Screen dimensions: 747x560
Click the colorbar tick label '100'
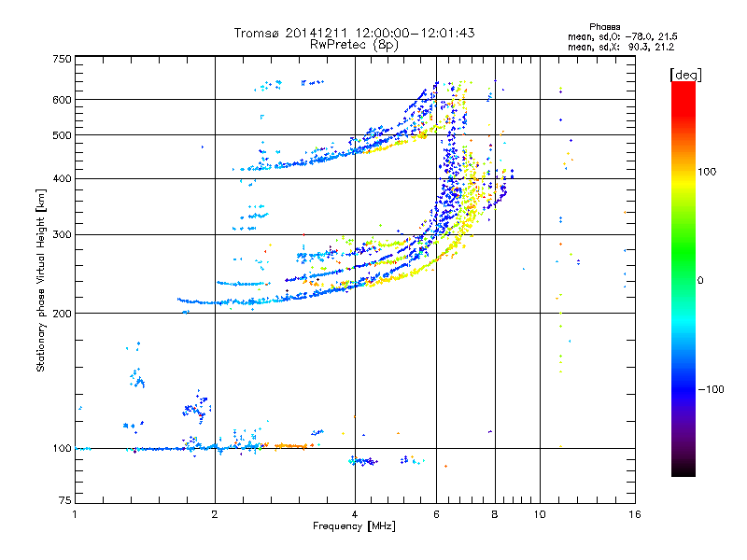707,172
